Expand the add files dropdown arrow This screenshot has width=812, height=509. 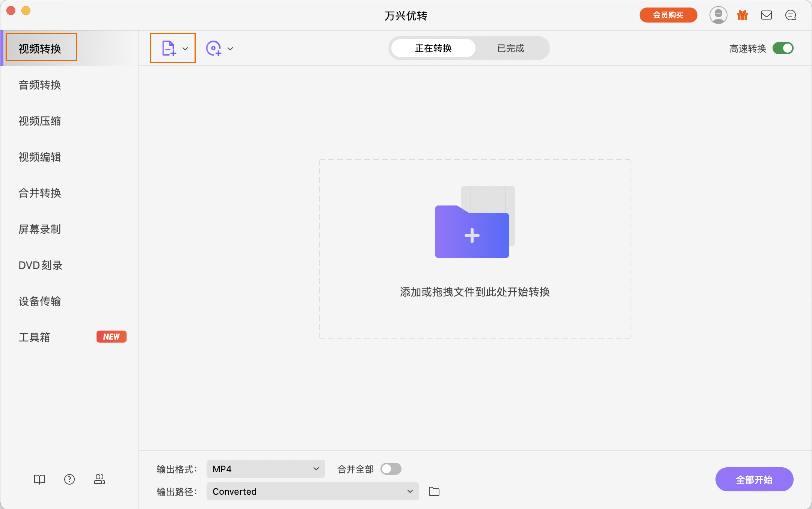pos(186,48)
